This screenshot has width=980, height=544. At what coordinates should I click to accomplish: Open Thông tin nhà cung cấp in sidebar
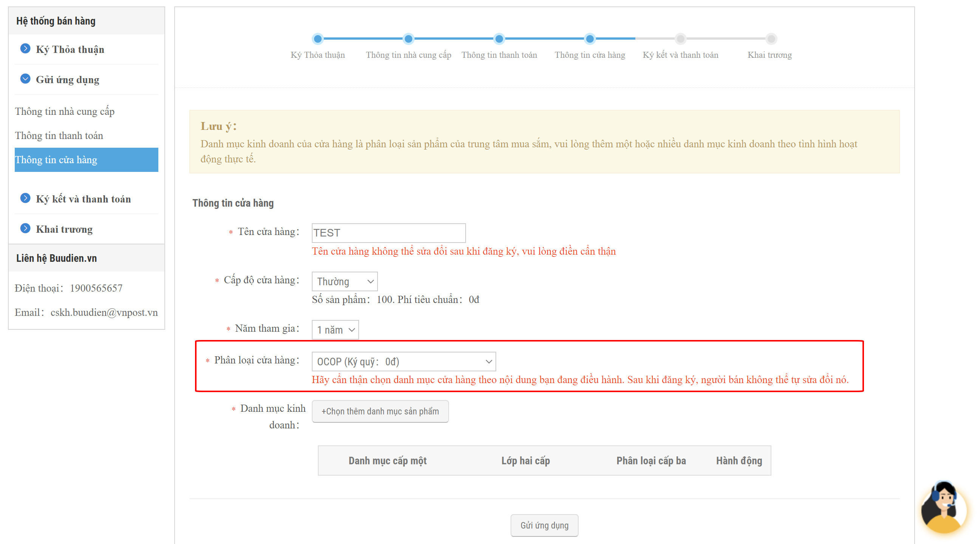tap(65, 111)
